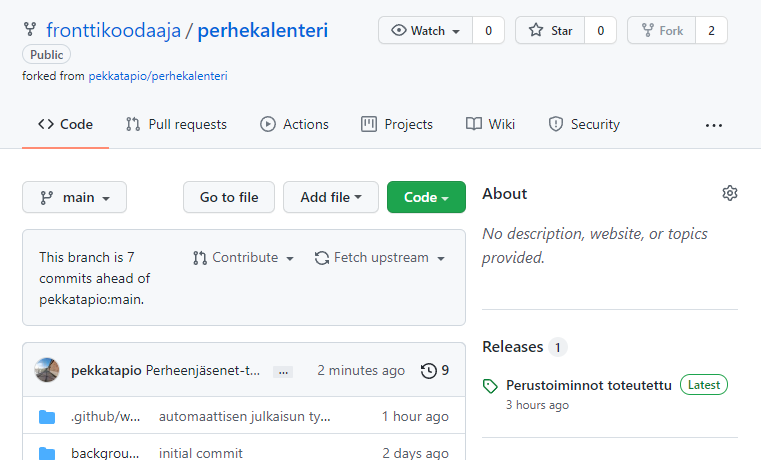Open the backgrou... folder

coord(105,453)
